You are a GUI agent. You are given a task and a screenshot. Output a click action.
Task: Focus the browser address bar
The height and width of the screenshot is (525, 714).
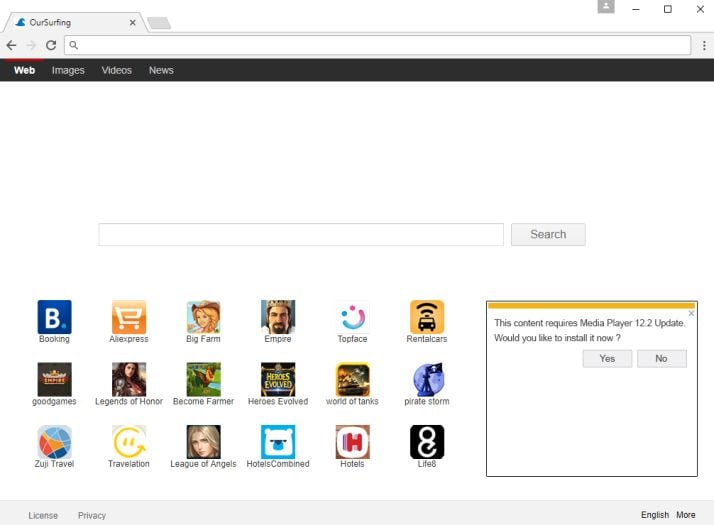click(377, 45)
